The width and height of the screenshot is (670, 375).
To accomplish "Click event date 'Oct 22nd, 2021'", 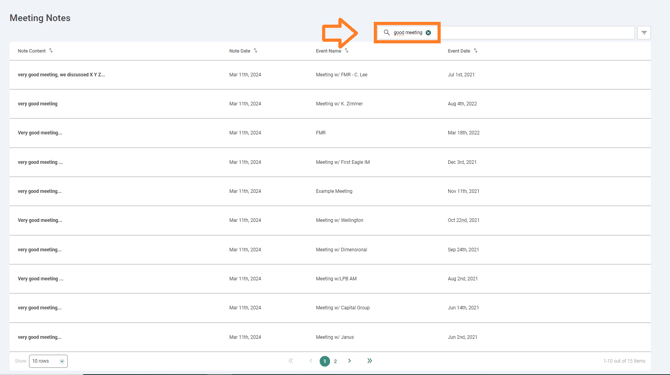I will pyautogui.click(x=464, y=220).
